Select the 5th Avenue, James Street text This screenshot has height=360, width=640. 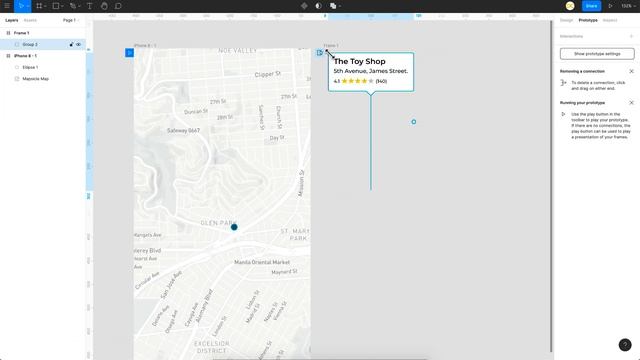tap(371, 71)
